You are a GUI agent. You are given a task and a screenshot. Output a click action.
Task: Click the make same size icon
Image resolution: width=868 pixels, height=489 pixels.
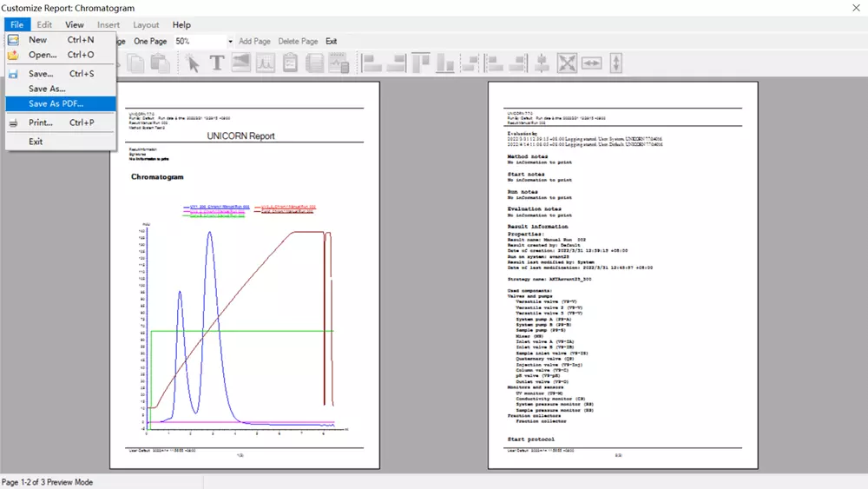[x=567, y=63]
